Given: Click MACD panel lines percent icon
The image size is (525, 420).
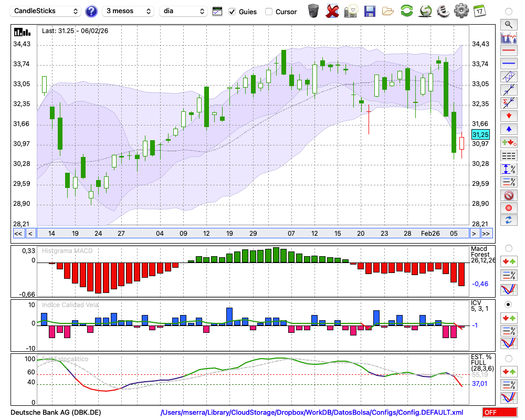Looking at the screenshot, I should pos(509,275).
